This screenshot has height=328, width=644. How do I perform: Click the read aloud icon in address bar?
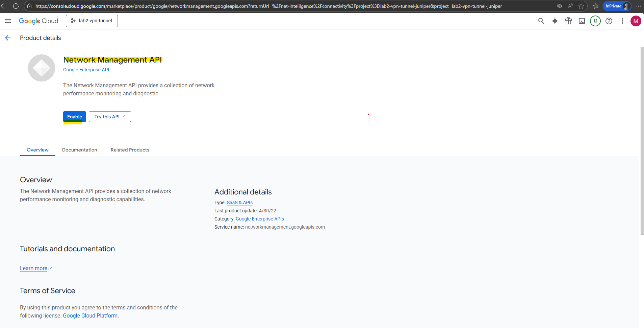570,6
